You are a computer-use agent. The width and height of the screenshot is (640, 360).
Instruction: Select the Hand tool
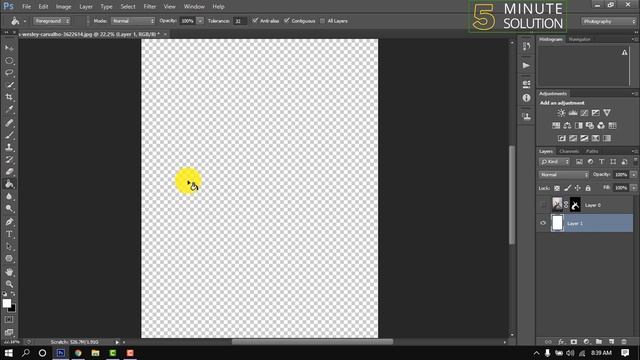(x=9, y=272)
